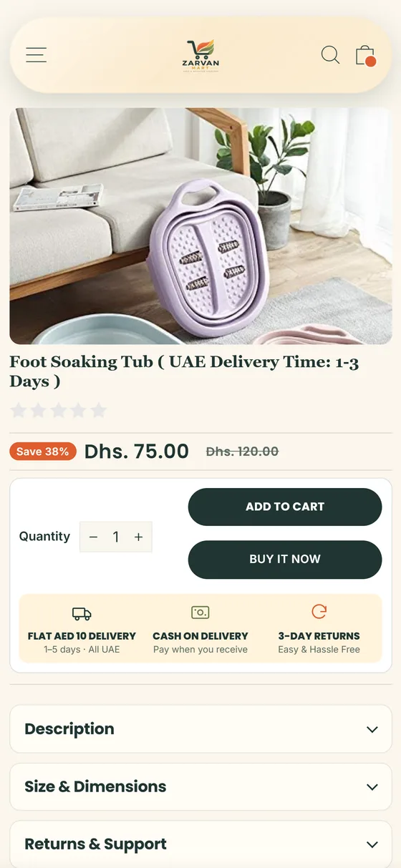Click the Add to Cart button

click(x=285, y=507)
